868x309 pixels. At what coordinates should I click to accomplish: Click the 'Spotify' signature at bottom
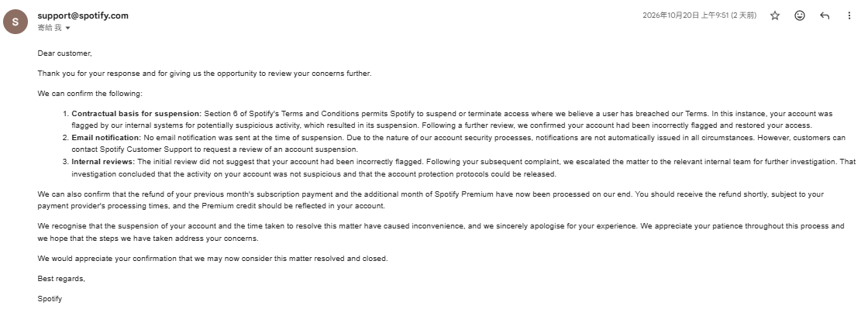coord(50,299)
